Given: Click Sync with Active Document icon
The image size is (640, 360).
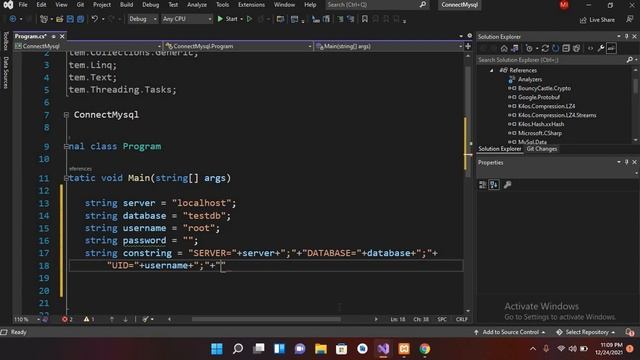Looking at the screenshot, I should click(x=545, y=49).
